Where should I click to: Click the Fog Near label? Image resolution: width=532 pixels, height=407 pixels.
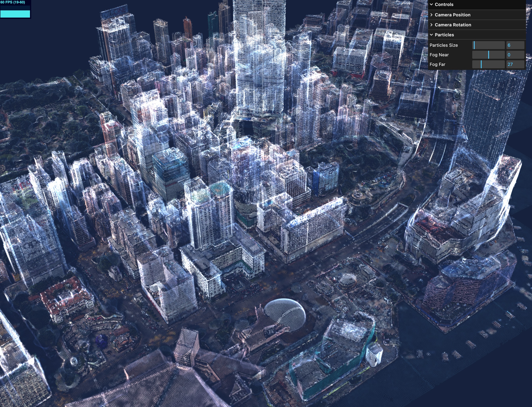click(439, 55)
